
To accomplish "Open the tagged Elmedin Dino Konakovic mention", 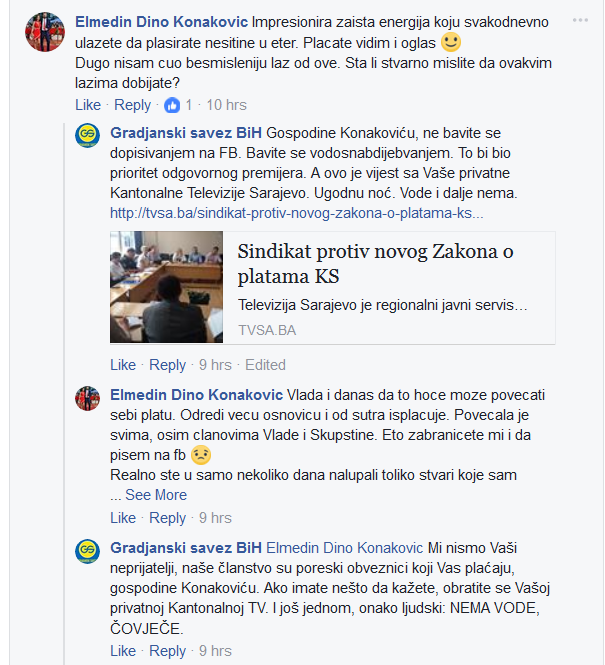I will point(345,548).
